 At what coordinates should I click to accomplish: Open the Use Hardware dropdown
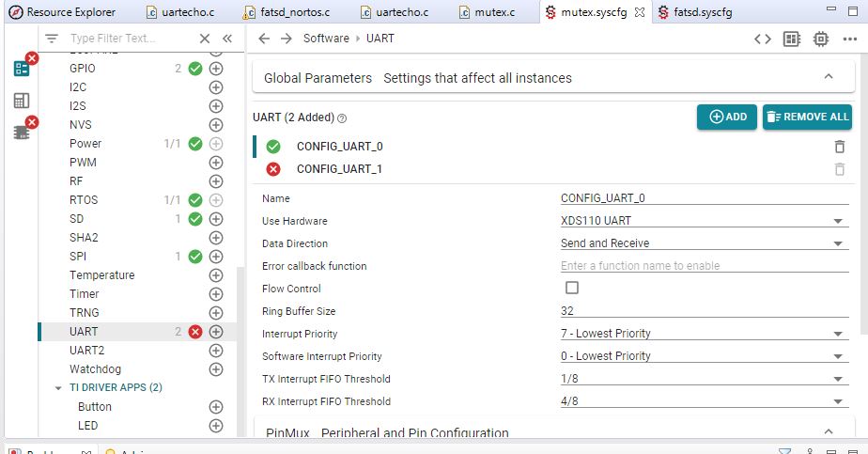[x=836, y=222]
